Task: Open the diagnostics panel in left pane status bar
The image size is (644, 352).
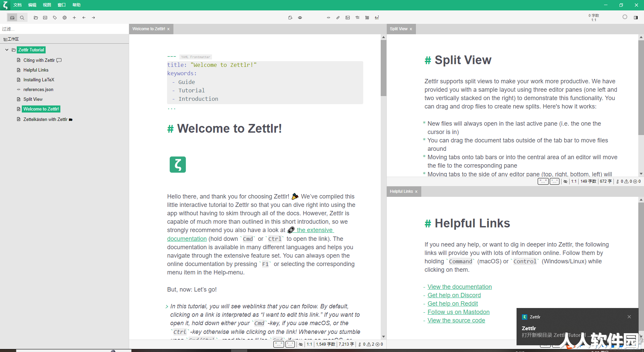Action: (x=371, y=344)
